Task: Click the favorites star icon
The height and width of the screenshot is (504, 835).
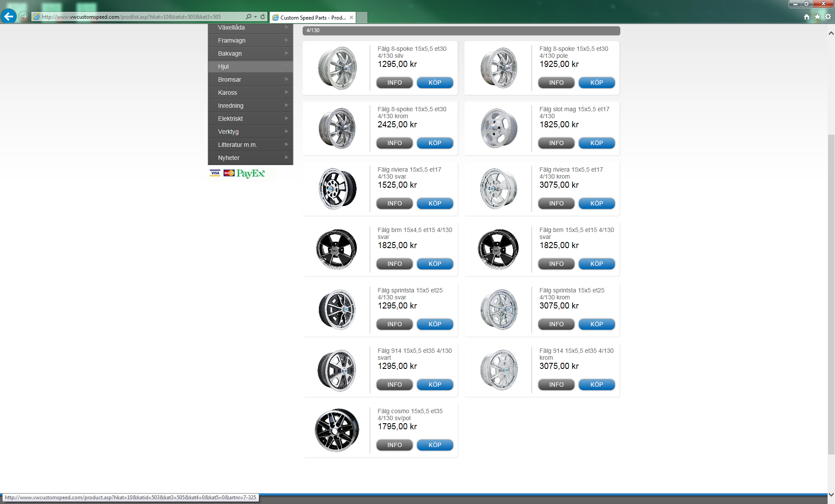Action: tap(817, 17)
